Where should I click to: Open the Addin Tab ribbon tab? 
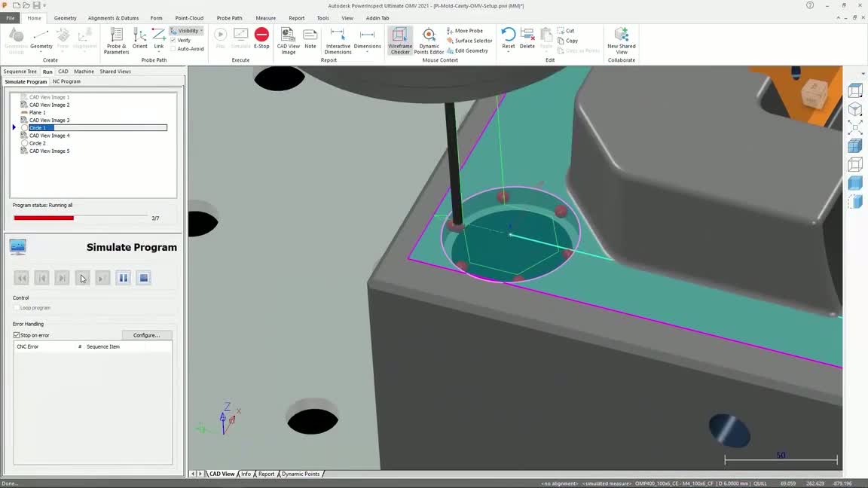point(377,18)
